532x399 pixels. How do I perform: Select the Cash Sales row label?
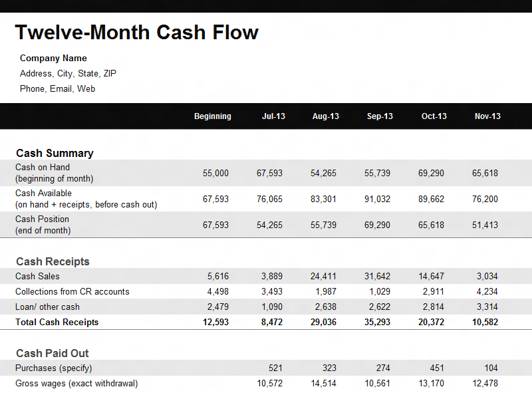point(37,276)
